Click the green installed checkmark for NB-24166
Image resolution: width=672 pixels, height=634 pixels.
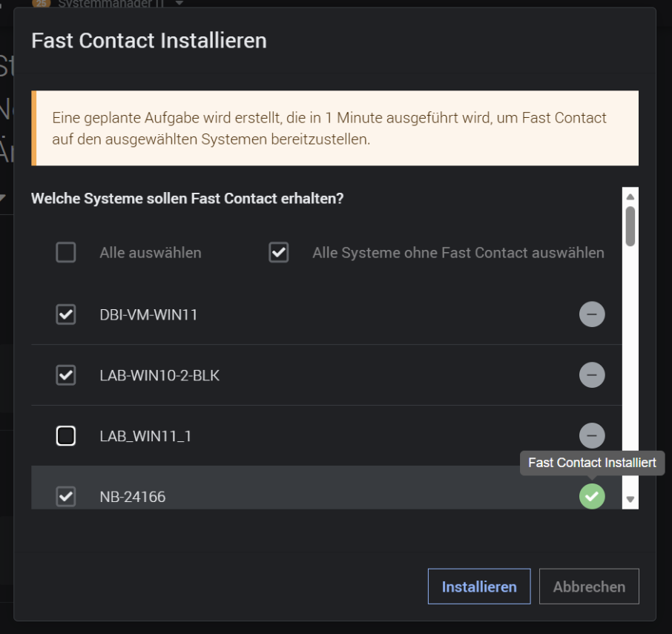click(x=592, y=497)
